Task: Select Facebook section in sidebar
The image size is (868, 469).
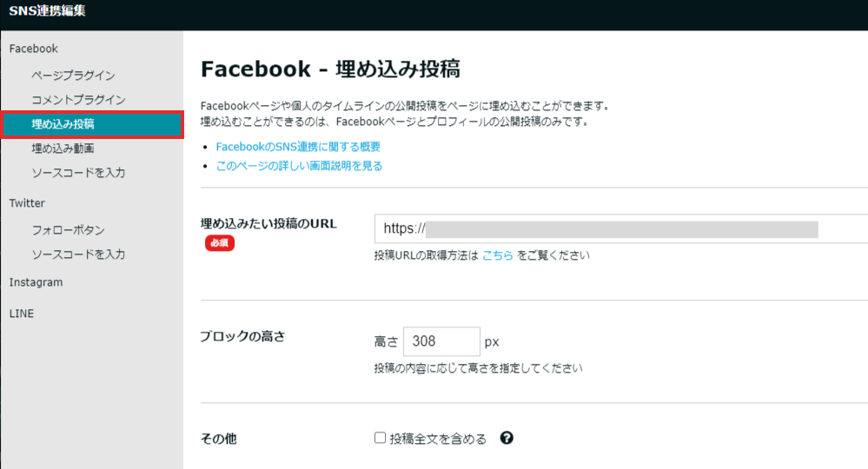Action: click(34, 49)
